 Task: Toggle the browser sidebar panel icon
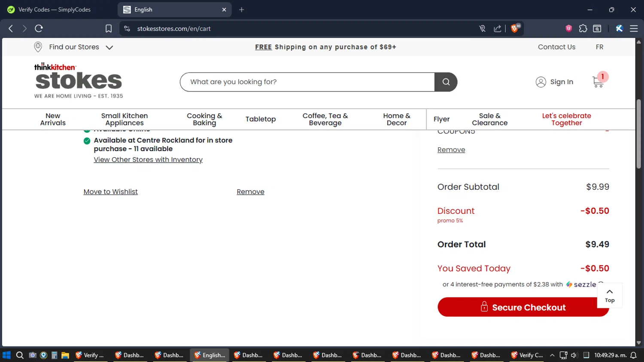click(597, 28)
